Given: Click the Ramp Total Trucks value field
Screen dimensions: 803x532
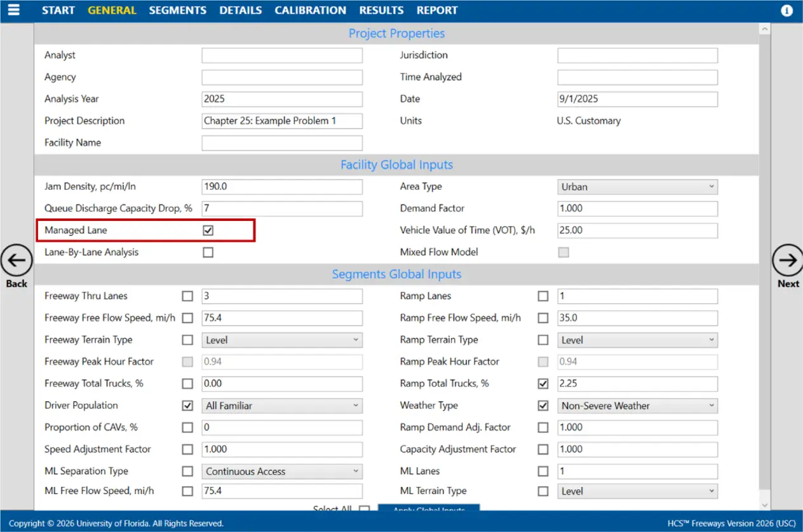Looking at the screenshot, I should [x=637, y=383].
